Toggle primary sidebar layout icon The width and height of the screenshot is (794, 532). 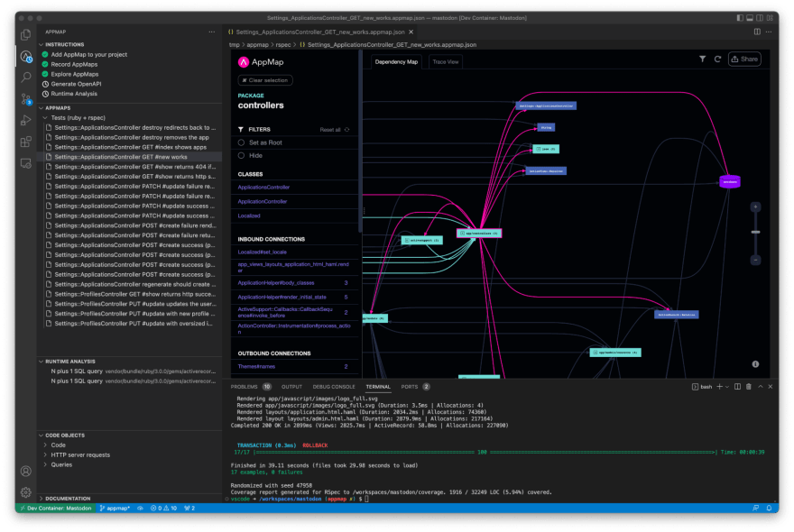(x=740, y=18)
